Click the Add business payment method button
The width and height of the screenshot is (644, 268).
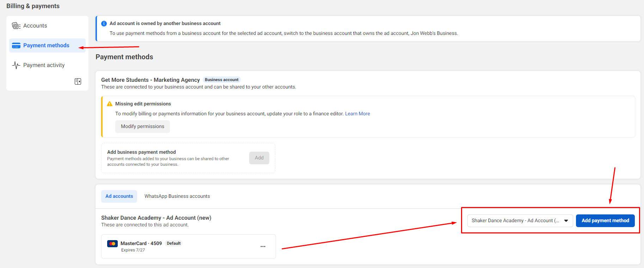(259, 158)
